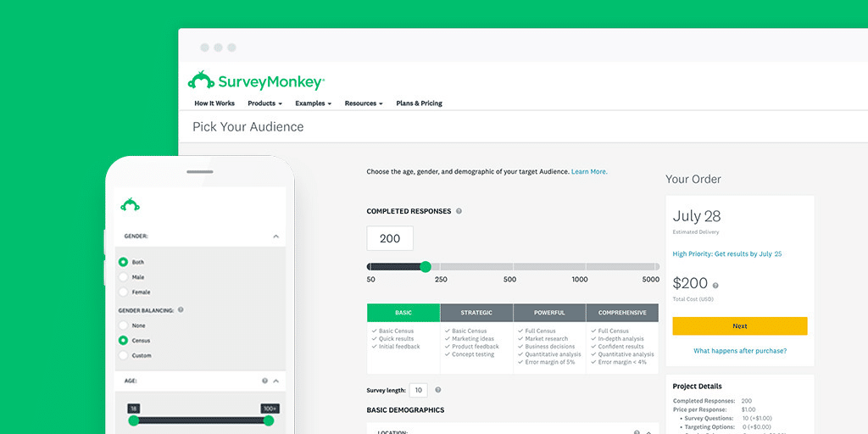Collapse the Age section chevron on phone
The image size is (868, 434).
[x=275, y=381]
